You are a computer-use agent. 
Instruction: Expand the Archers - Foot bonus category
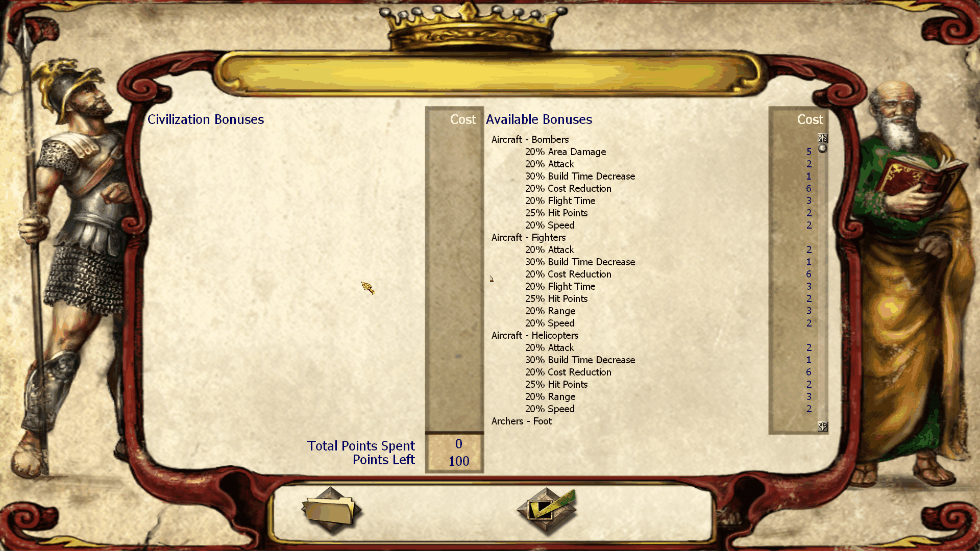pyautogui.click(x=522, y=420)
